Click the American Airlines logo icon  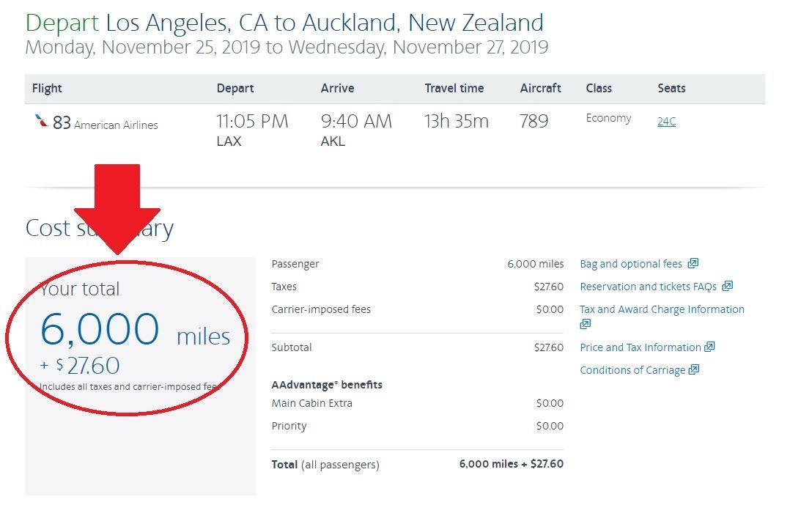[x=41, y=121]
